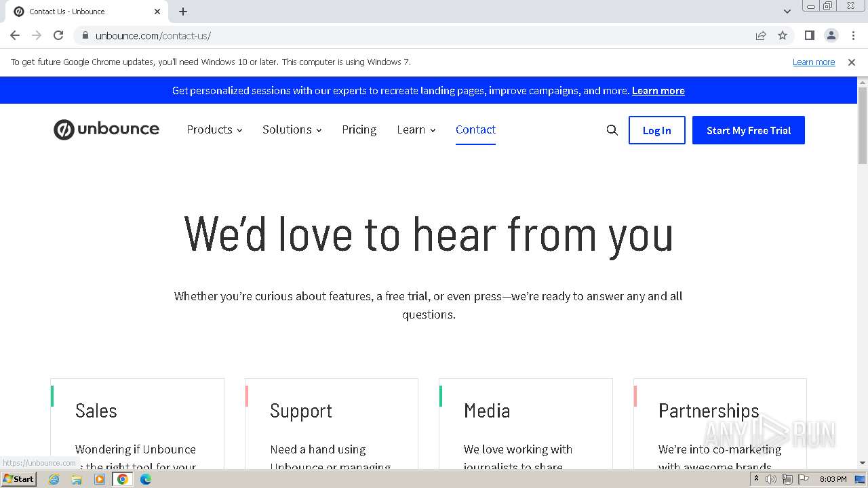Go back with the browser back arrow
This screenshot has width=868, height=488.
coord(15,35)
